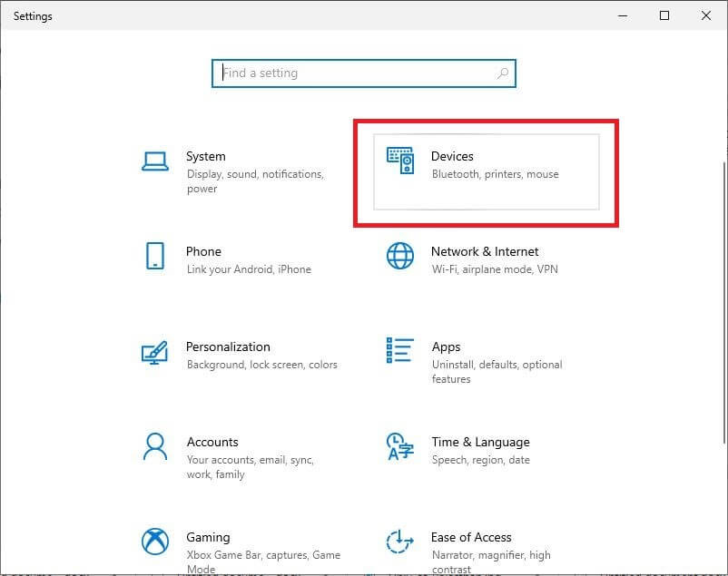The width and height of the screenshot is (728, 576).
Task: Click 'Display, sound, notifications, power' description
Action: point(255,181)
